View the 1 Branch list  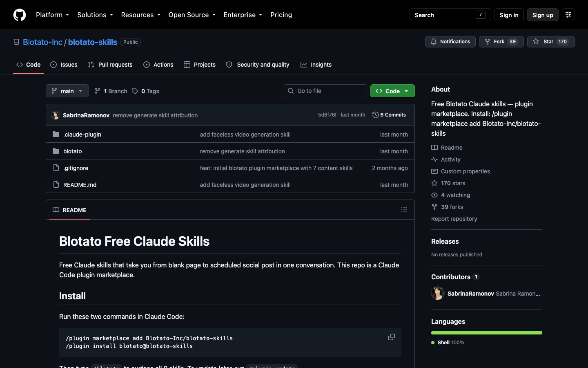click(111, 91)
